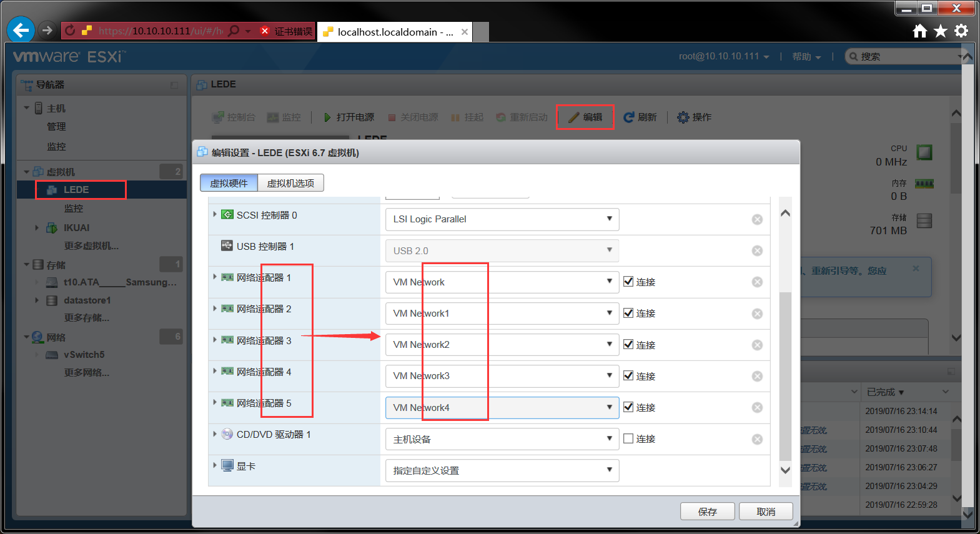Viewport: 980px width, 534px height.
Task: Remove network adapter 4 device
Action: 757,376
